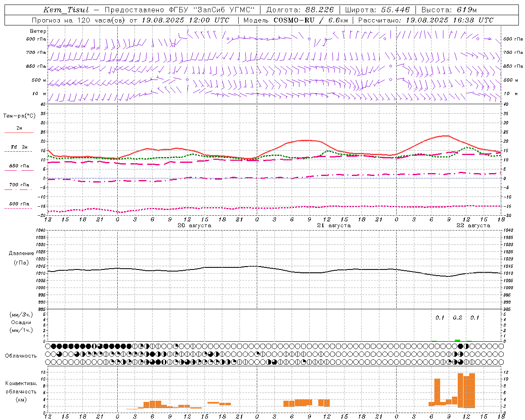Click the "Конвективн." convective cloud label
525x420 pixels.
click(x=21, y=383)
